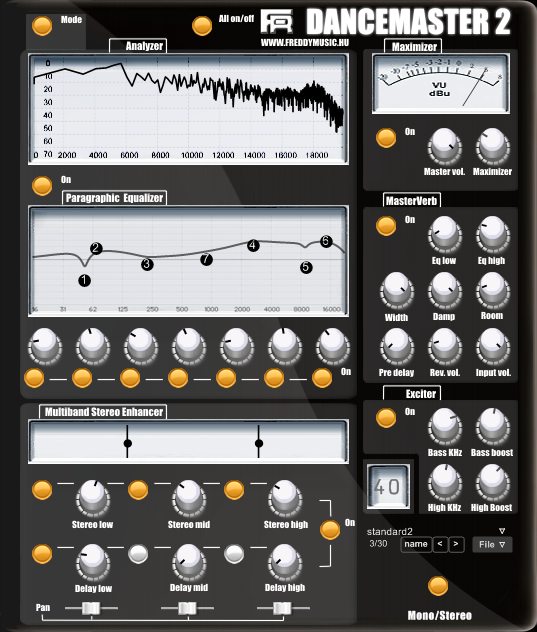Go to next preset with > button
Image resolution: width=537 pixels, height=632 pixels.
[x=456, y=544]
